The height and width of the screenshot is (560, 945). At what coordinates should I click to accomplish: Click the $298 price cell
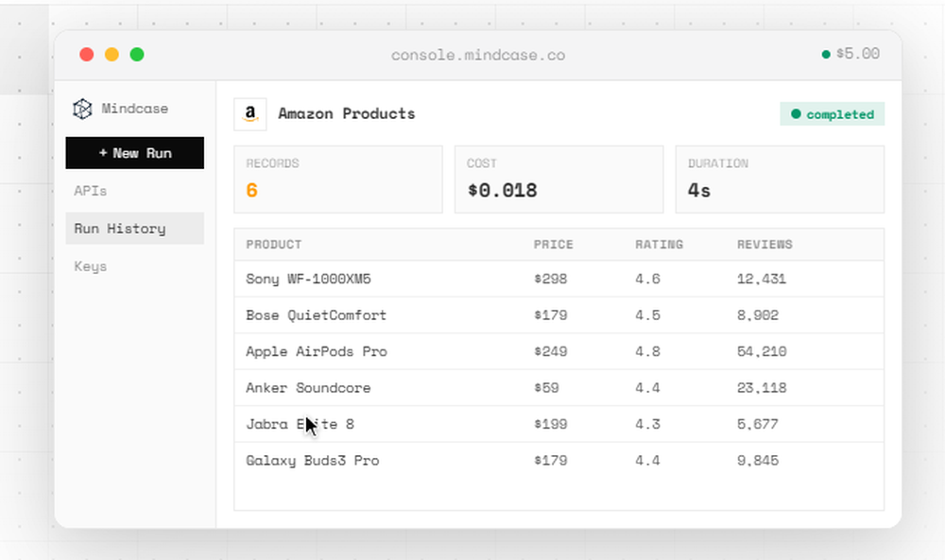tap(550, 279)
